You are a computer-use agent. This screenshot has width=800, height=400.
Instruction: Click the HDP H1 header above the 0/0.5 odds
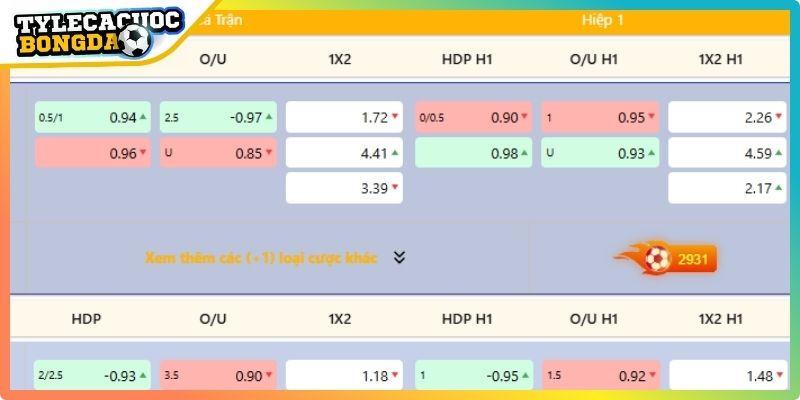[467, 60]
